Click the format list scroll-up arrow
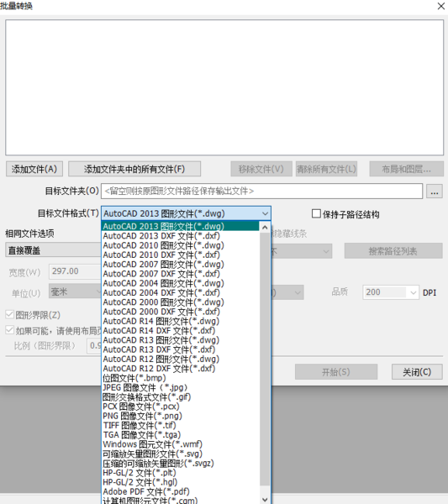The width and height of the screenshot is (448, 504). click(x=265, y=228)
